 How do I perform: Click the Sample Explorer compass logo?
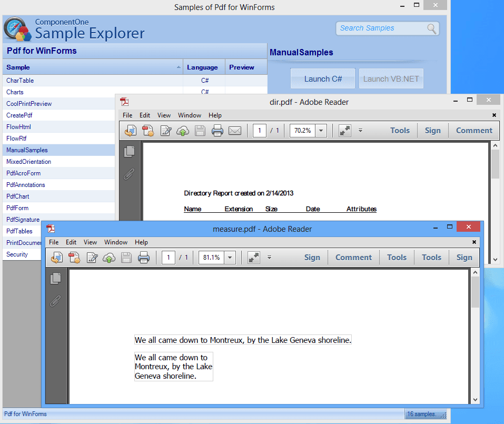(x=18, y=29)
